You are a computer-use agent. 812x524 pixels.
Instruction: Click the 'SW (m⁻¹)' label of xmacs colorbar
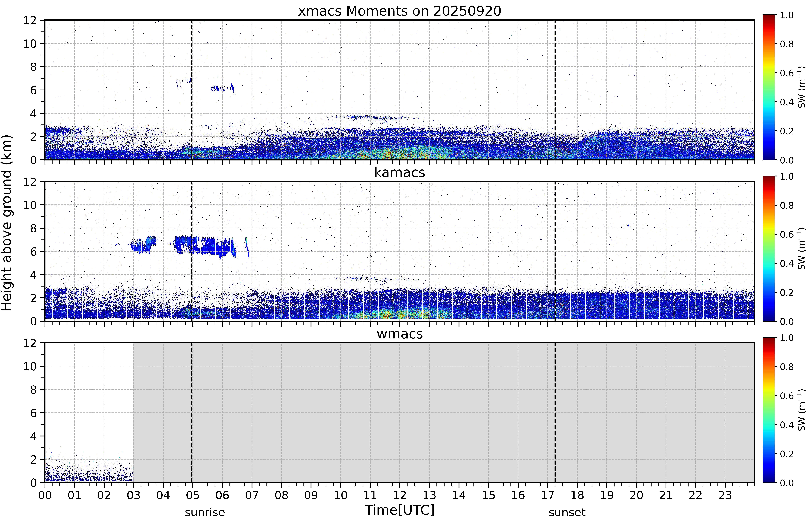click(x=802, y=87)
